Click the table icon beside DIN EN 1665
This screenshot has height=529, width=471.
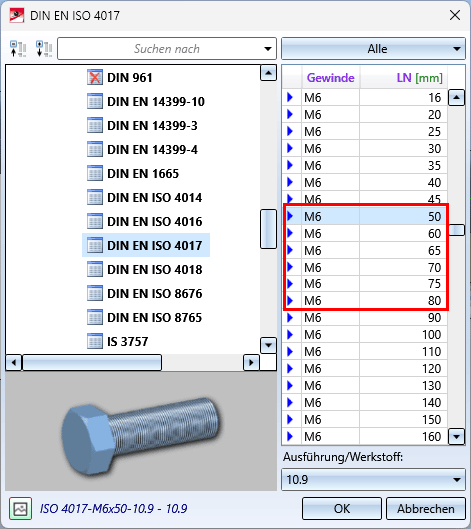[x=95, y=173]
